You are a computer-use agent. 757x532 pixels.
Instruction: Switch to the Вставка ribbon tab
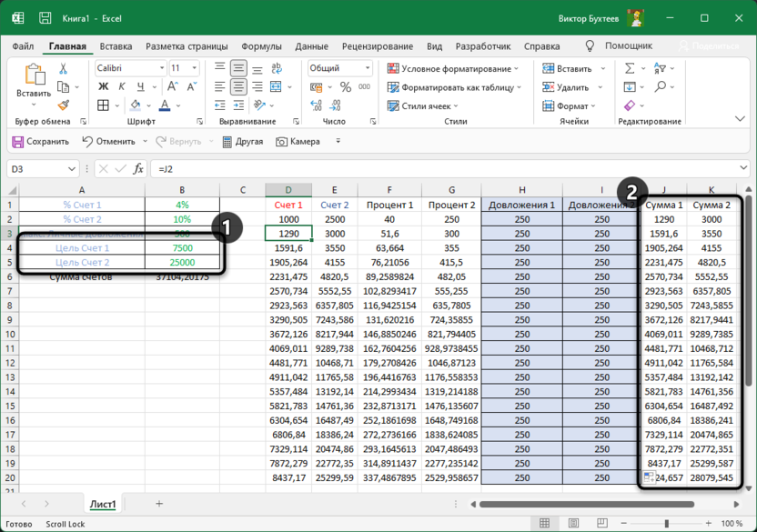116,46
